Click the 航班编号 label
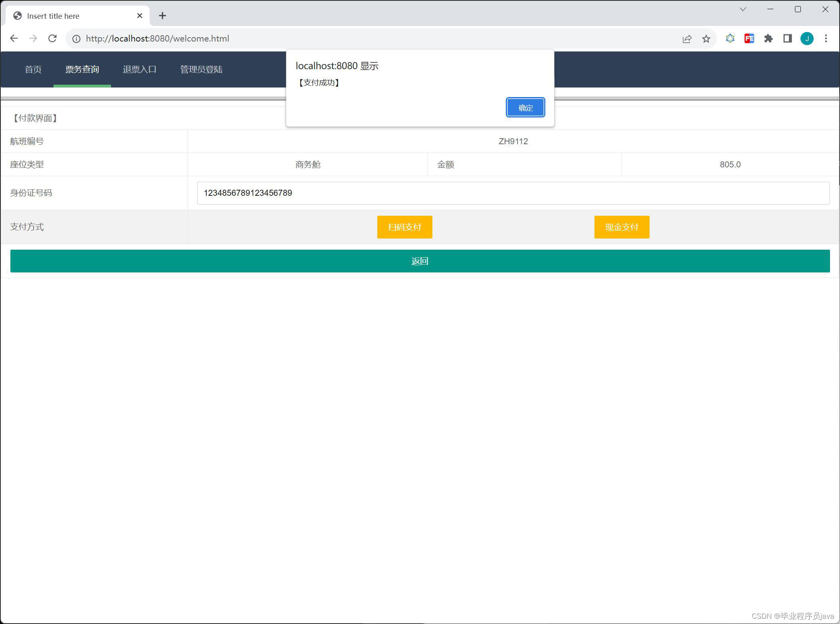Image resolution: width=840 pixels, height=624 pixels. tap(27, 141)
